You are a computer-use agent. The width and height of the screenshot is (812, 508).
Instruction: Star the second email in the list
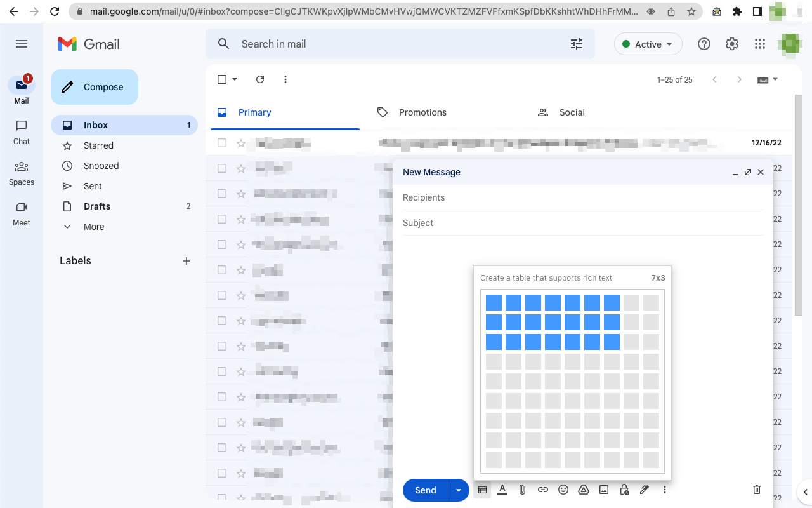point(241,168)
